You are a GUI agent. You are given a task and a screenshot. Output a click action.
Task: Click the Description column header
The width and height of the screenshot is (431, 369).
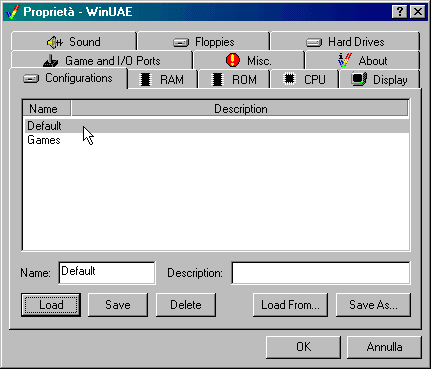pos(240,109)
